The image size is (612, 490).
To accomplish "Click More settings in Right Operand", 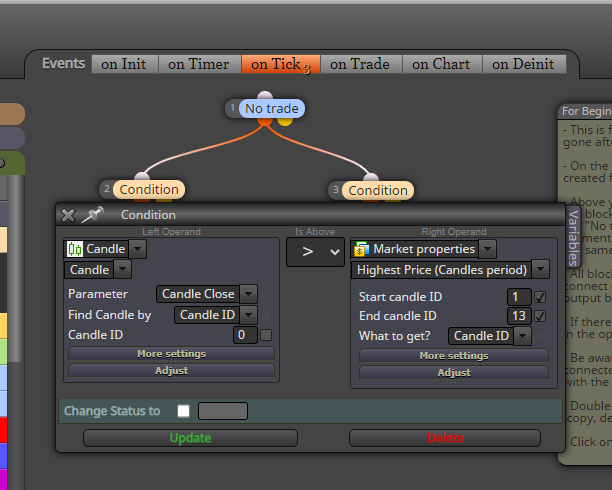I will (454, 356).
